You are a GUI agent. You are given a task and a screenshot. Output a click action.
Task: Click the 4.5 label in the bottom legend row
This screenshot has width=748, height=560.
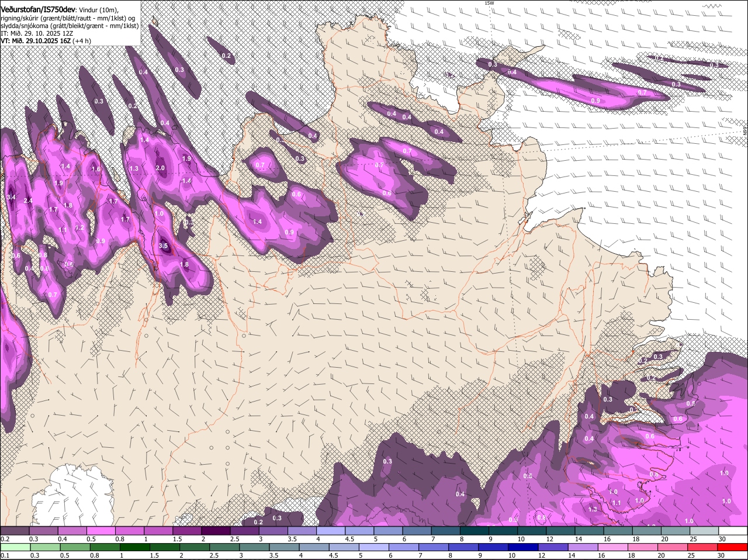pyautogui.click(x=334, y=555)
